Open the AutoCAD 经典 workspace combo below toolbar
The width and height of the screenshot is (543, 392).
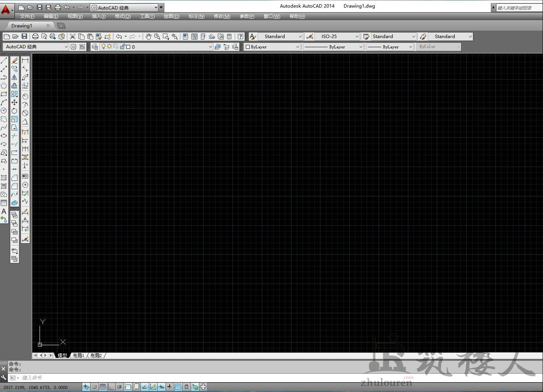pos(36,47)
